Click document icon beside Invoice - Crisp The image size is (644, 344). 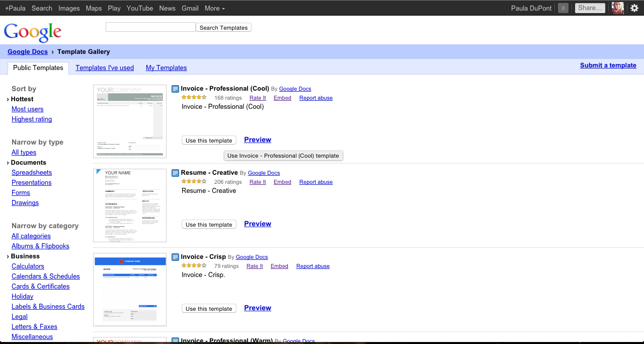pyautogui.click(x=175, y=257)
